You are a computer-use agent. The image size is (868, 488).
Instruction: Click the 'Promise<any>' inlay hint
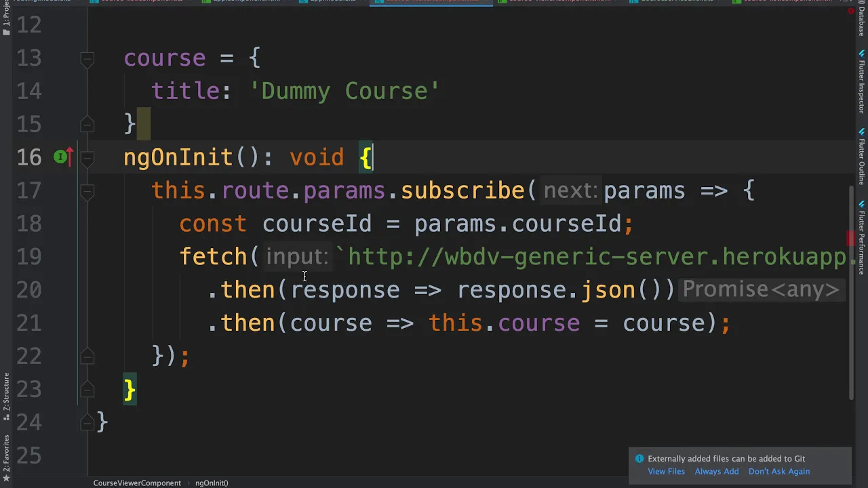tap(761, 290)
